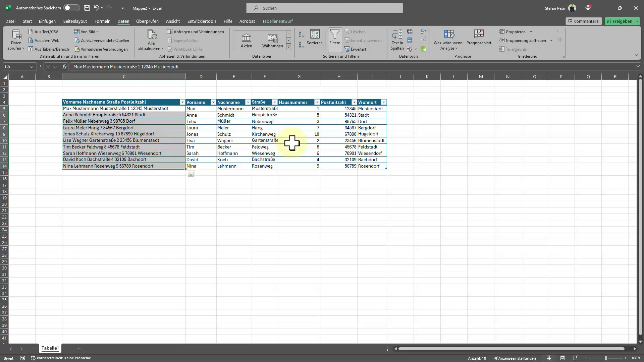Open Was-wäre-wenn-Analyse dropdown
Image resolution: width=644 pixels, height=362 pixels.
[x=448, y=40]
